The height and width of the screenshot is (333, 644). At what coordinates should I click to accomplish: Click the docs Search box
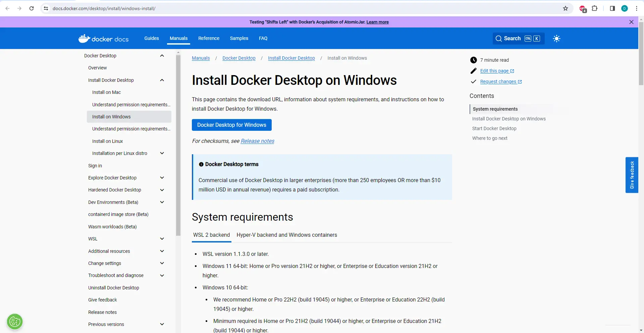click(518, 39)
